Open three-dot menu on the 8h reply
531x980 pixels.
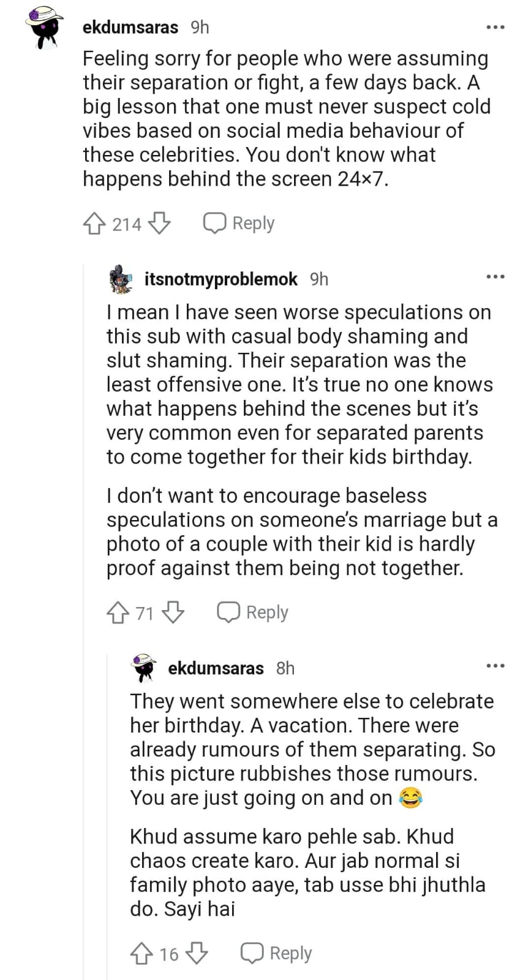click(495, 666)
